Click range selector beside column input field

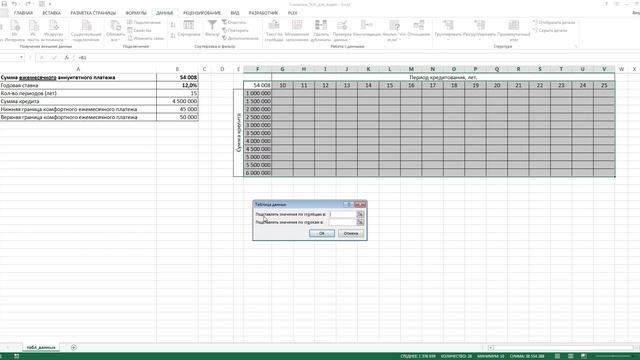360,214
